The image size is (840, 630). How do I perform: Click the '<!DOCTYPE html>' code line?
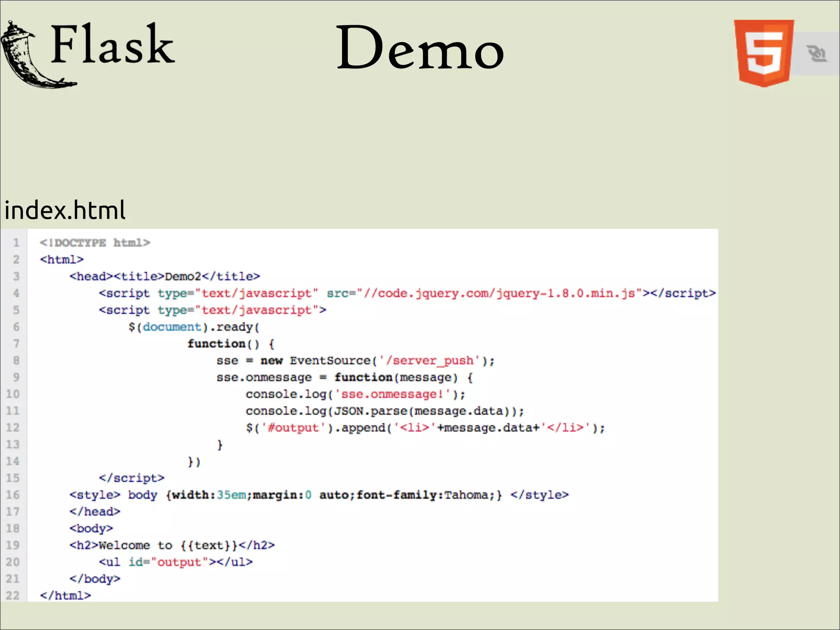tap(95, 243)
